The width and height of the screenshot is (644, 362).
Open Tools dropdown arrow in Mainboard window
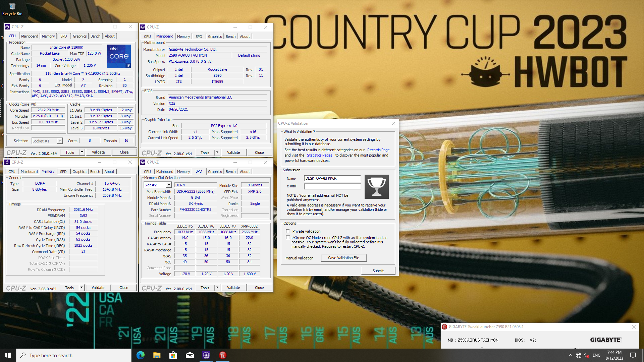point(217,153)
